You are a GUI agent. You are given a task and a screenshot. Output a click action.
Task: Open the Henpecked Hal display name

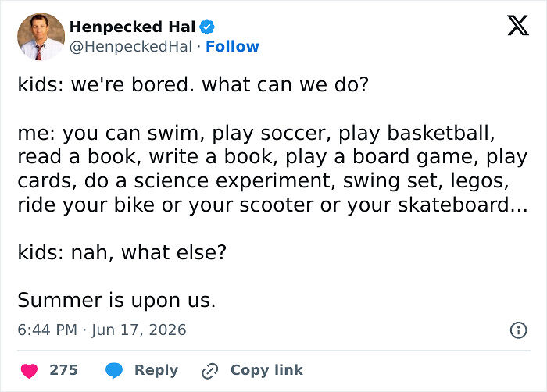point(133,27)
